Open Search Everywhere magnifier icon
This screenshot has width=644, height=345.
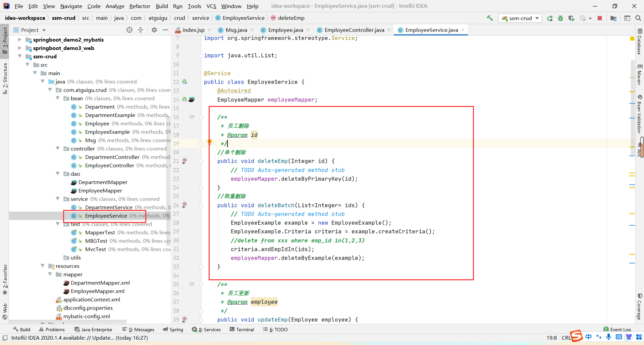638,18
